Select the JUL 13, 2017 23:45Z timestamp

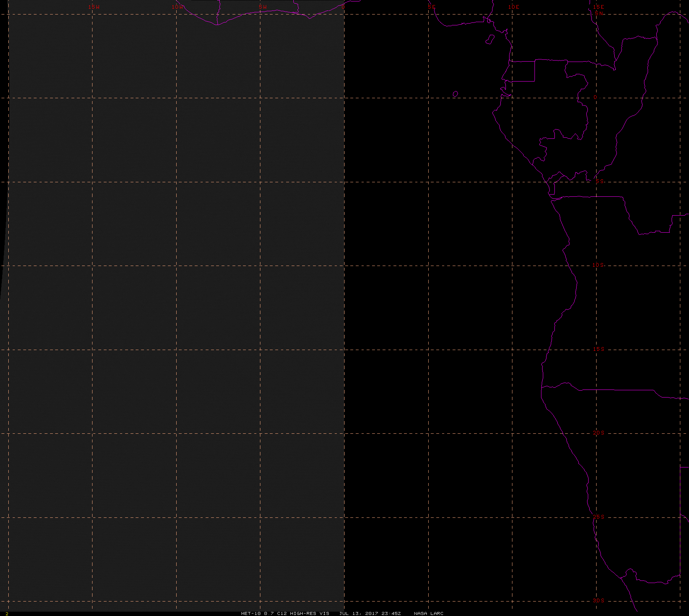tap(370, 613)
